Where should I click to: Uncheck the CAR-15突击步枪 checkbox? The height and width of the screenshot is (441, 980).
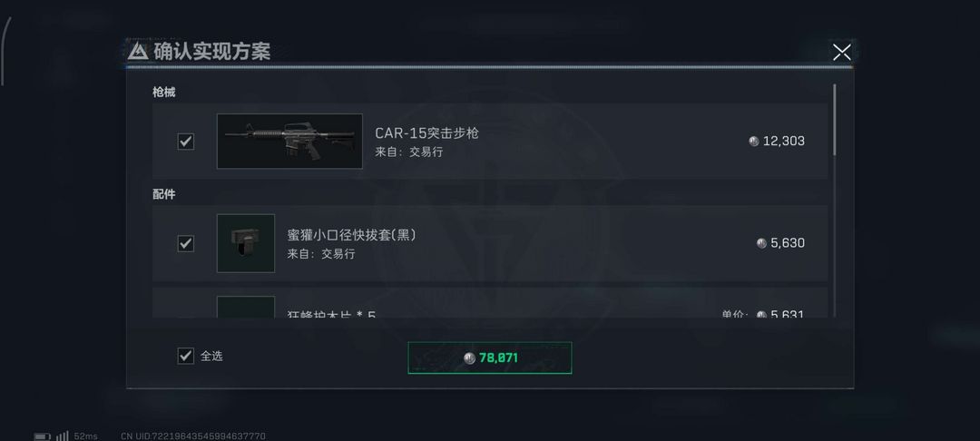(186, 142)
